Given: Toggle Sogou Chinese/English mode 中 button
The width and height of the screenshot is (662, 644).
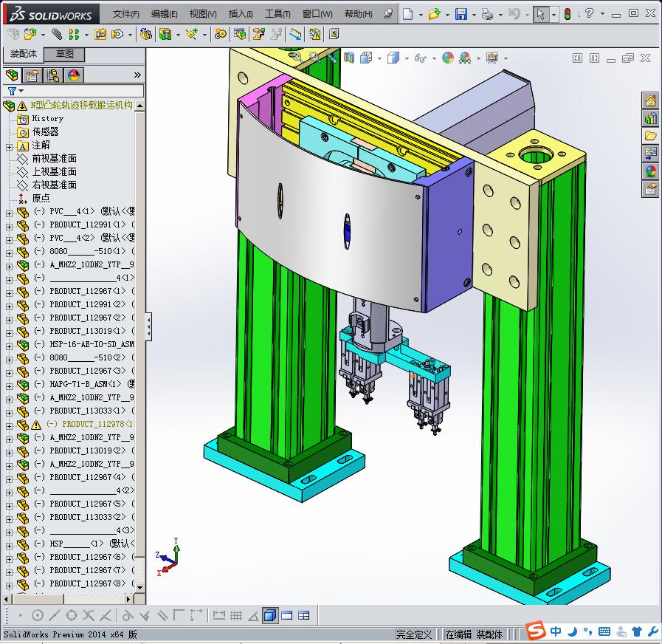Looking at the screenshot, I should tap(556, 631).
